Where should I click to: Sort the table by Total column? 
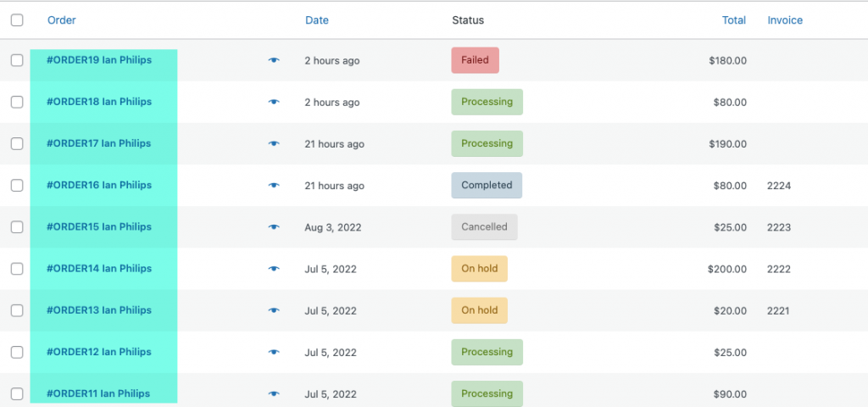pyautogui.click(x=733, y=20)
